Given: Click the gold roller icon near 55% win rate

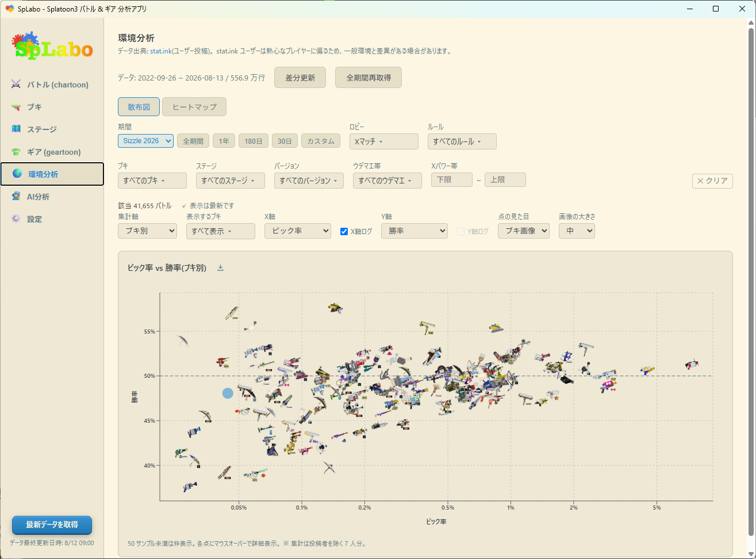Looking at the screenshot, I should tap(426, 328).
